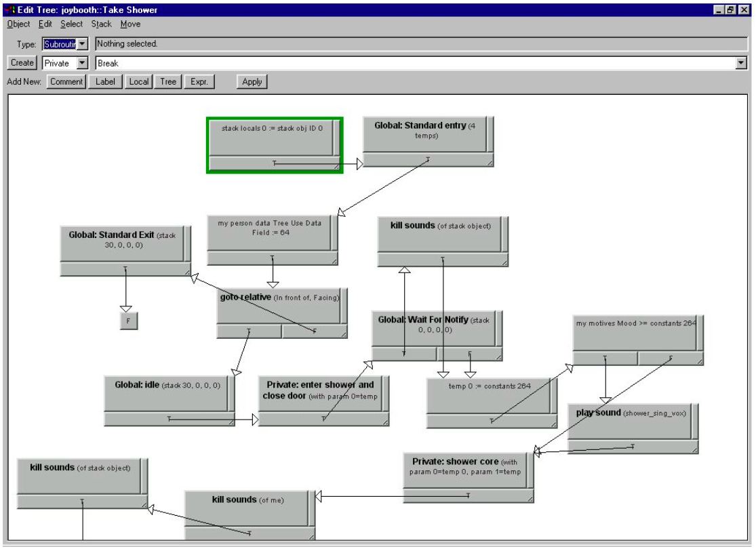Click the Global: Wait For Notify node
The width and height of the screenshot is (756, 551).
coord(434,328)
